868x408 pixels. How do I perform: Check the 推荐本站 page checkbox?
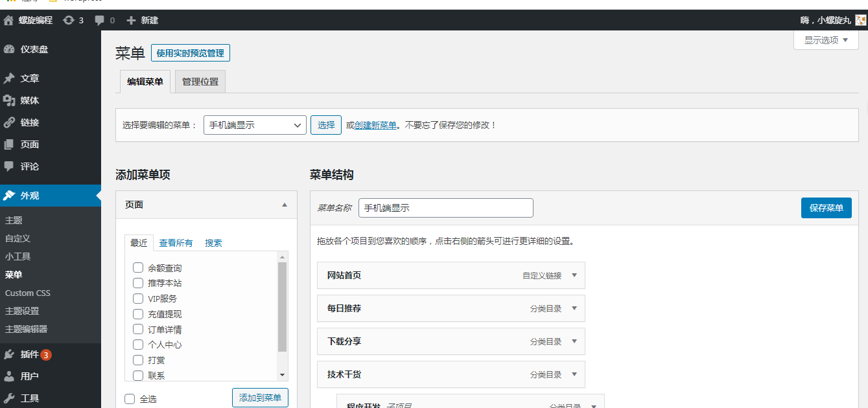(x=138, y=283)
